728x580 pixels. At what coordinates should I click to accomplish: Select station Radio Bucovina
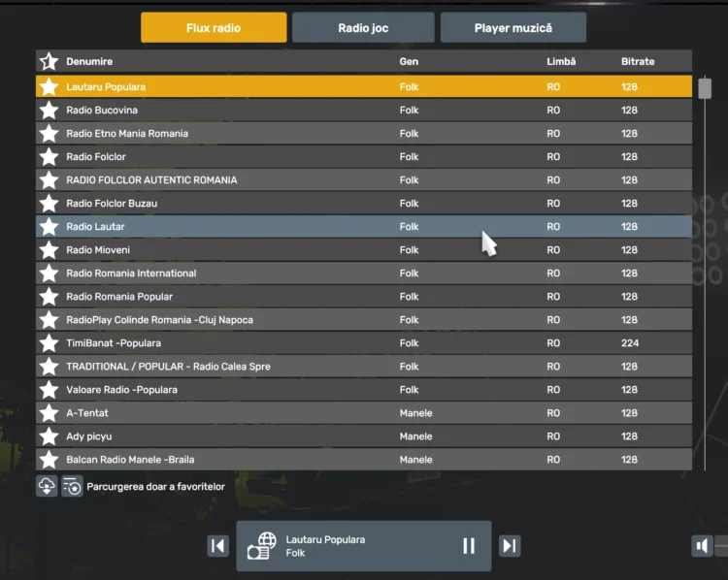click(x=364, y=110)
